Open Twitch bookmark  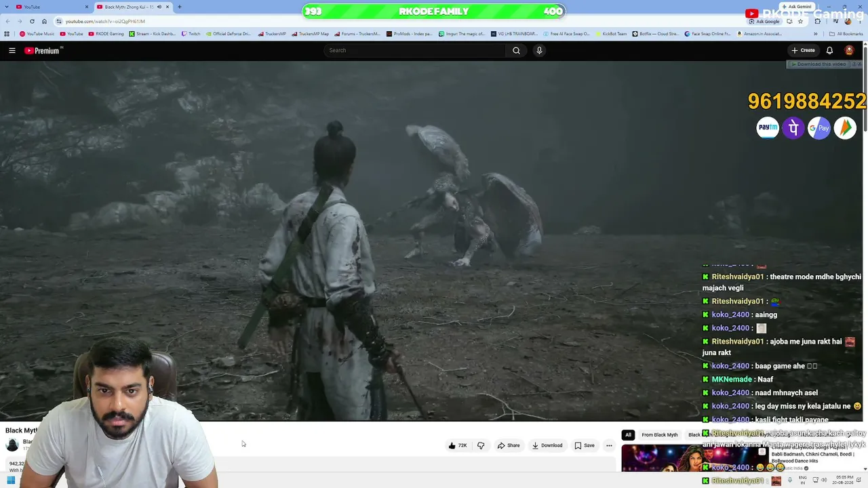[191, 34]
